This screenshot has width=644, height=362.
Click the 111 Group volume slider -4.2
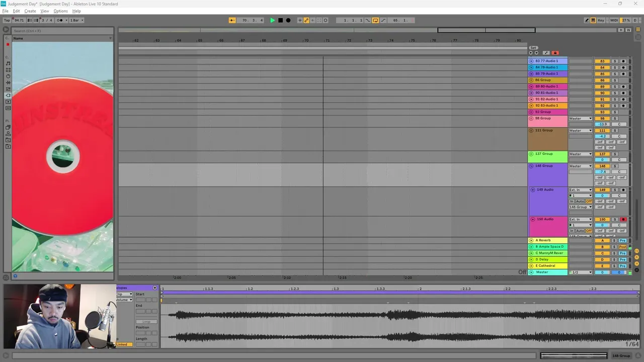[x=602, y=136]
